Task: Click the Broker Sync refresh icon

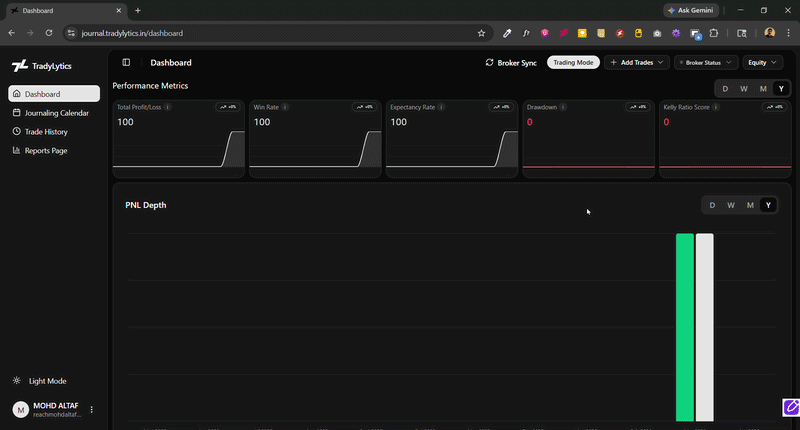Action: (x=489, y=62)
